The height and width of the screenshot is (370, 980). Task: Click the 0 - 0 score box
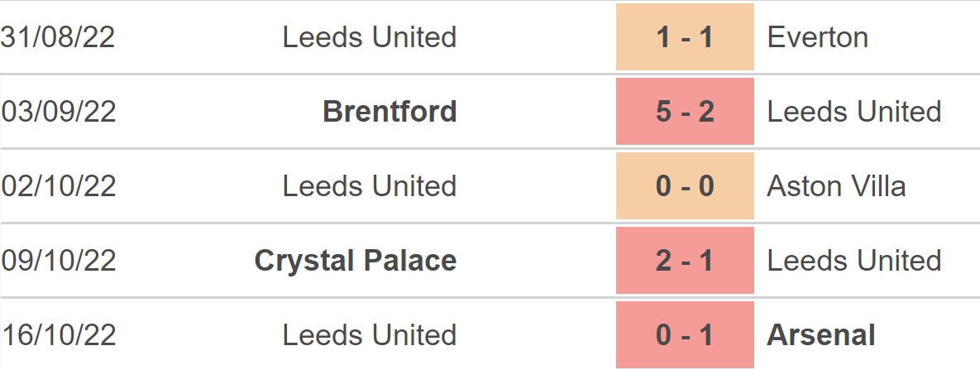coord(685,186)
